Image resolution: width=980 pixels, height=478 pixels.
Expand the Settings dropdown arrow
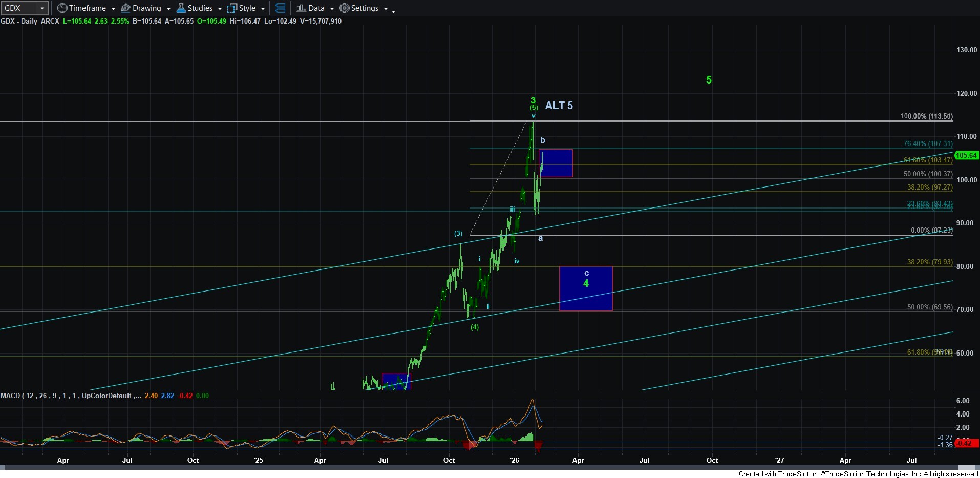[x=386, y=9]
